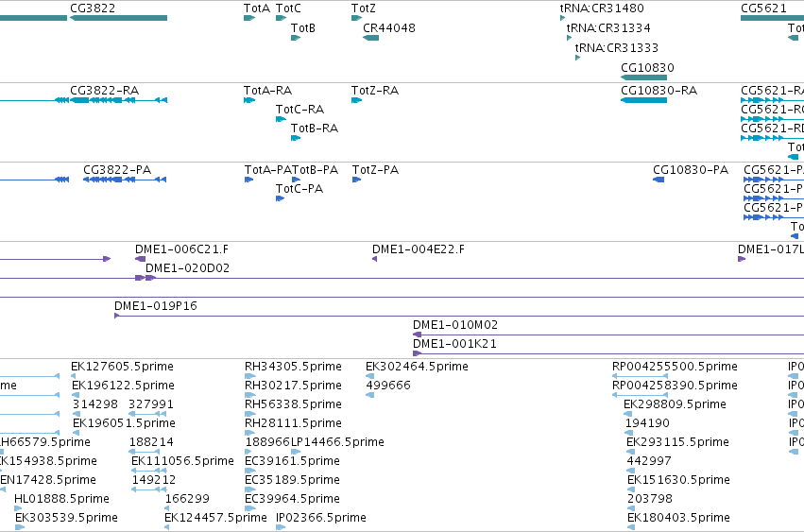Viewport: 804px width, 532px height.
Task: Select BAC end DME1-006C21.F label
Action: 182,249
